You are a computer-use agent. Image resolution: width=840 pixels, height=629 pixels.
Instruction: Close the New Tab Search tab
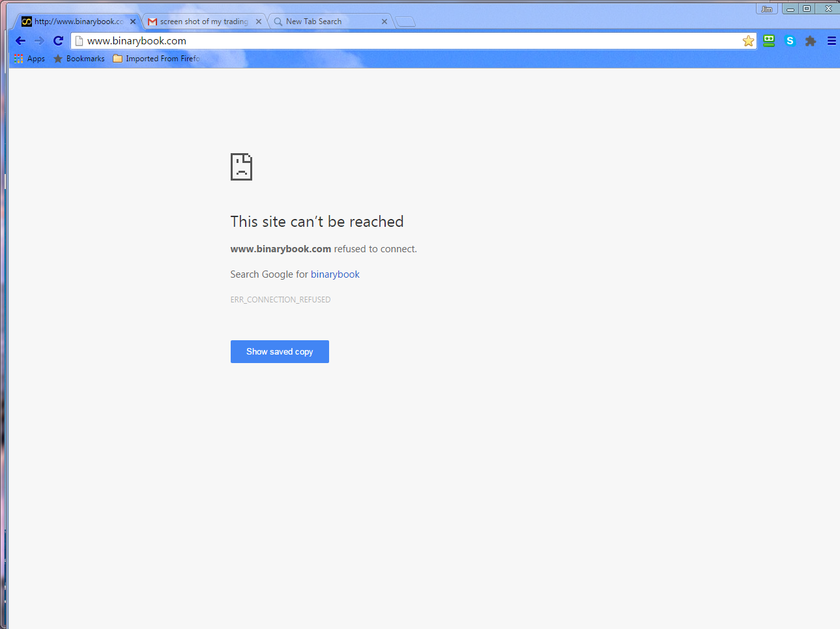tap(384, 22)
